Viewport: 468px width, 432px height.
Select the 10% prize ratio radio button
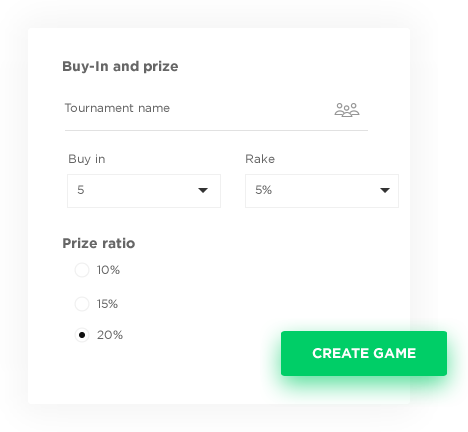tap(82, 270)
